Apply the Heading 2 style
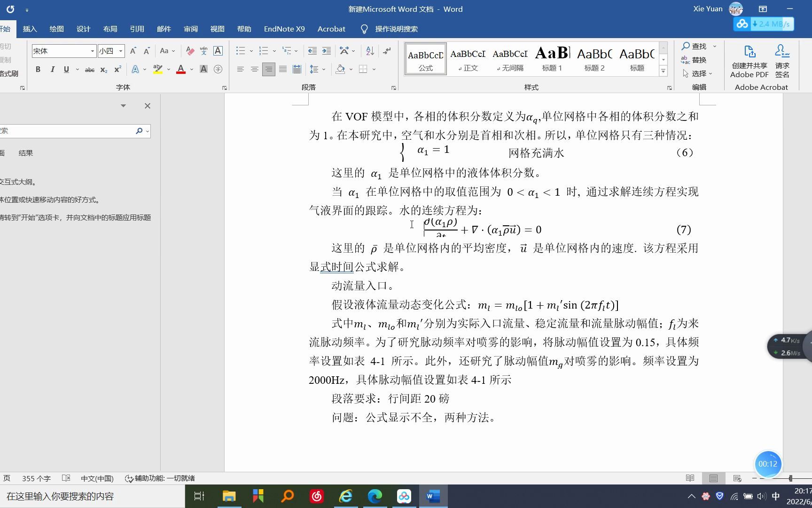812x508 pixels. (x=594, y=59)
